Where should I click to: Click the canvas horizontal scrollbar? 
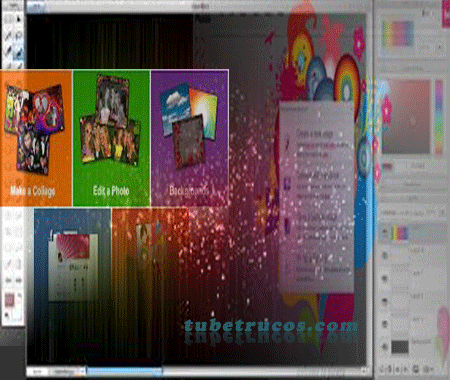click(x=124, y=370)
